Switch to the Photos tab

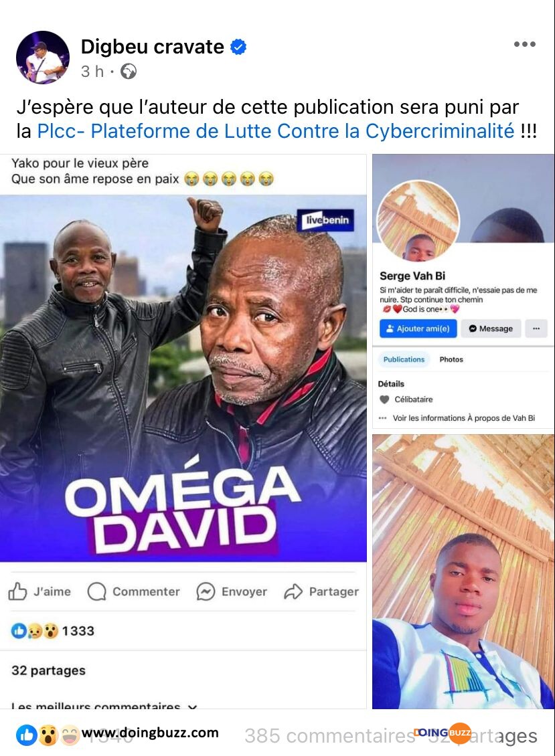pos(451,359)
